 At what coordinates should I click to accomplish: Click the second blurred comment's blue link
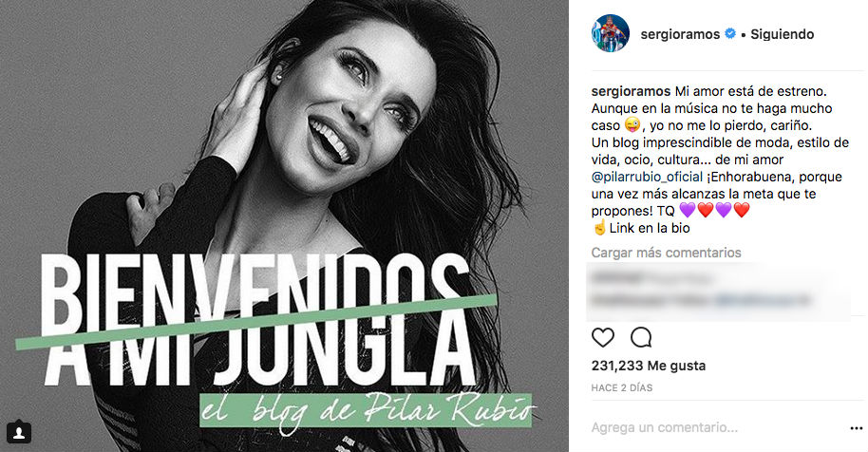click(763, 300)
